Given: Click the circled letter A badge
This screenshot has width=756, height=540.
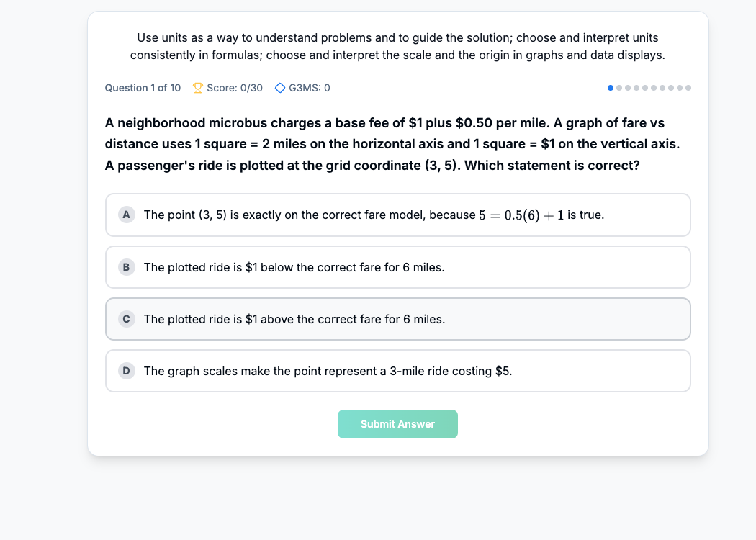Looking at the screenshot, I should point(127,215).
